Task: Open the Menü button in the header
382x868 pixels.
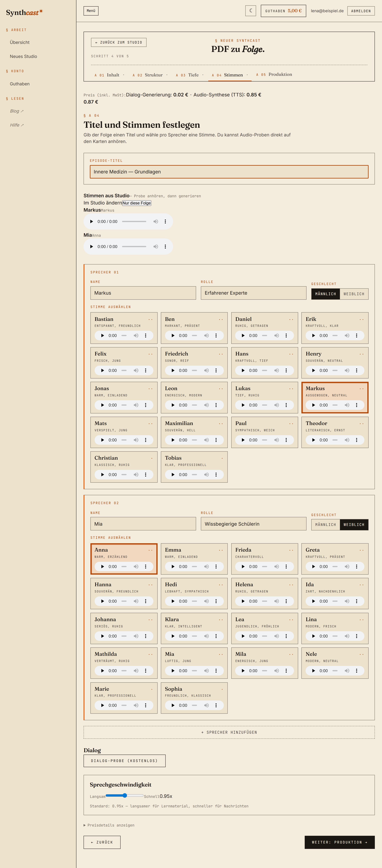Action: point(91,11)
